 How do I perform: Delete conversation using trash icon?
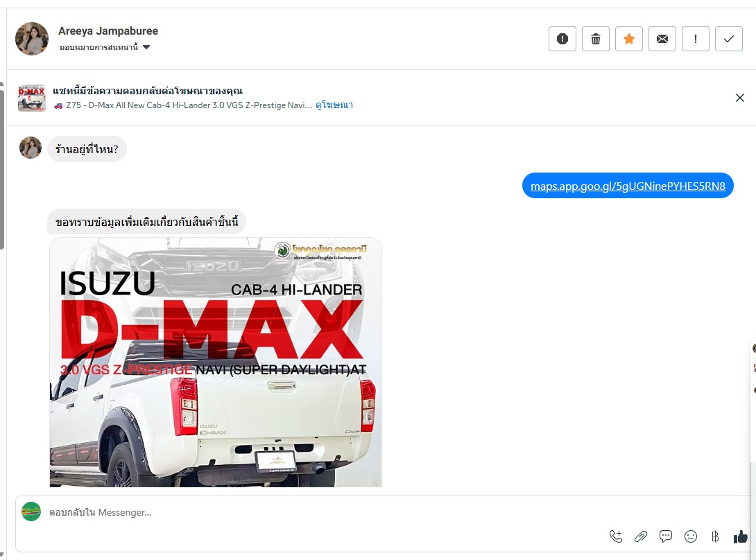[596, 39]
